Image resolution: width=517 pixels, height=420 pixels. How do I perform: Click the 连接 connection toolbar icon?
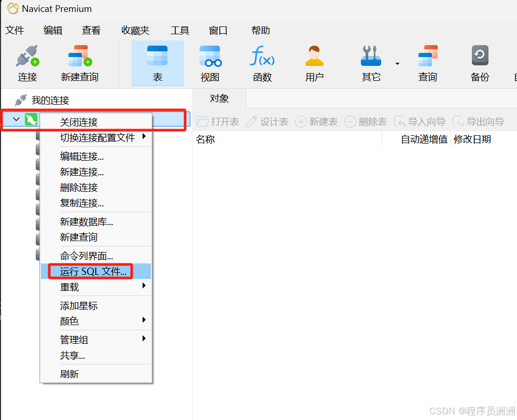27,63
